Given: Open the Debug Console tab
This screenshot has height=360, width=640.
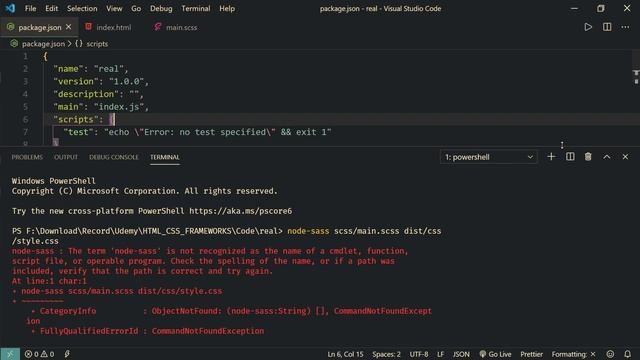Looking at the screenshot, I should [x=114, y=157].
